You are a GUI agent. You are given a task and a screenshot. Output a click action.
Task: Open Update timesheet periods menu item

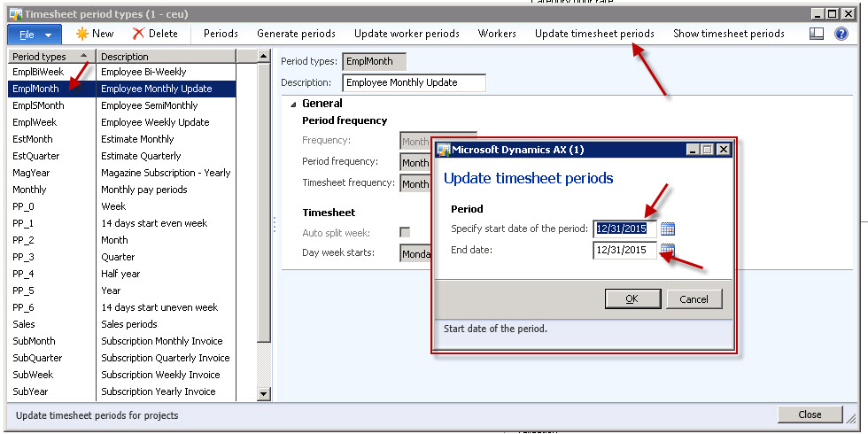click(x=594, y=34)
